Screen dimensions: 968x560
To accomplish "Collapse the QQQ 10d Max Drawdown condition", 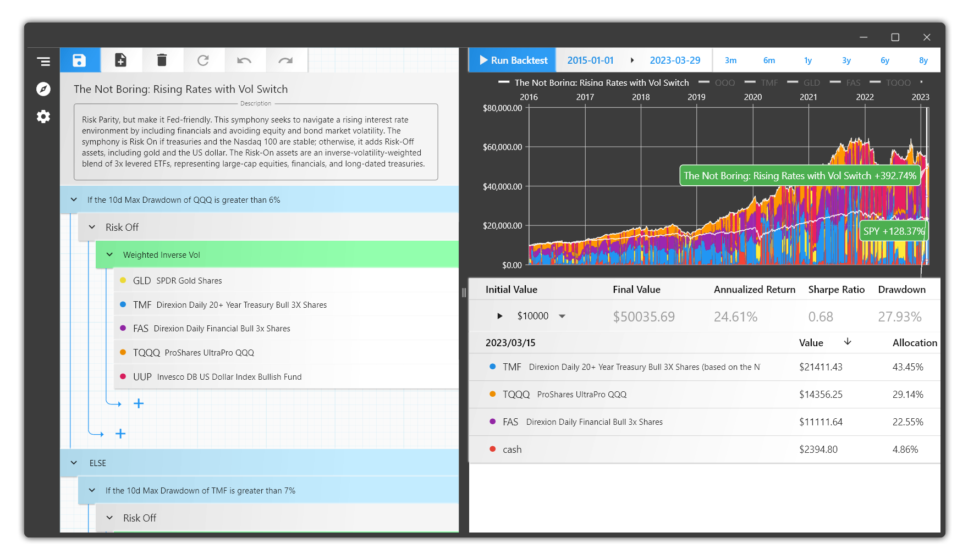I will [x=74, y=199].
